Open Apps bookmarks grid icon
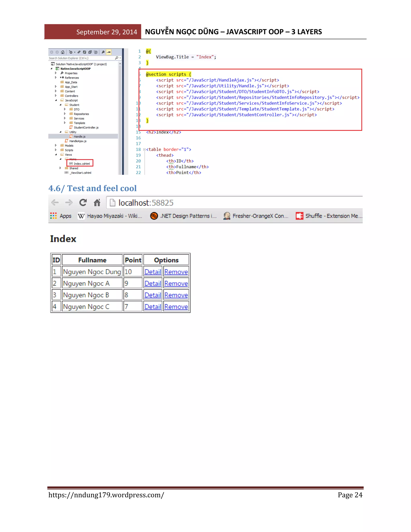 (x=53, y=216)
